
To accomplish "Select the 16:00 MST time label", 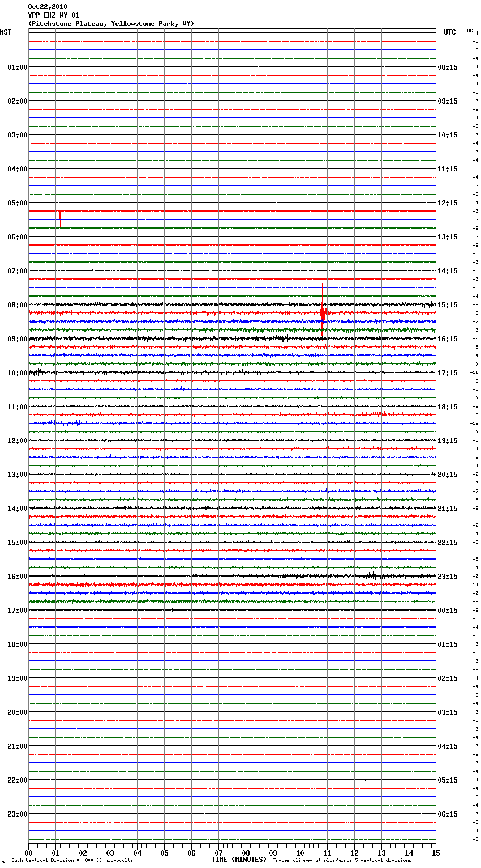I will click(x=18, y=577).
